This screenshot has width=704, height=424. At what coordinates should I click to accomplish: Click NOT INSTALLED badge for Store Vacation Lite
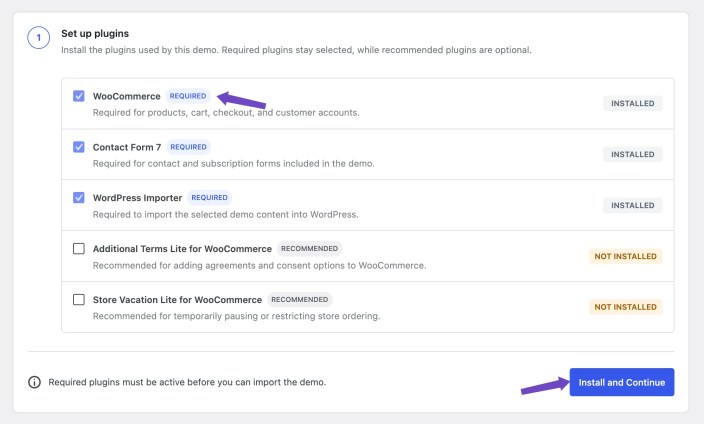click(x=625, y=307)
